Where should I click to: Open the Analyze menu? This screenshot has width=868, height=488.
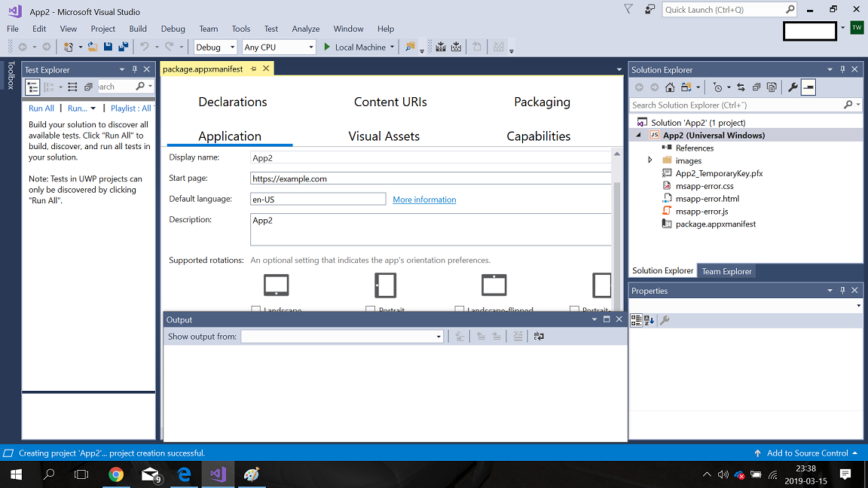306,29
